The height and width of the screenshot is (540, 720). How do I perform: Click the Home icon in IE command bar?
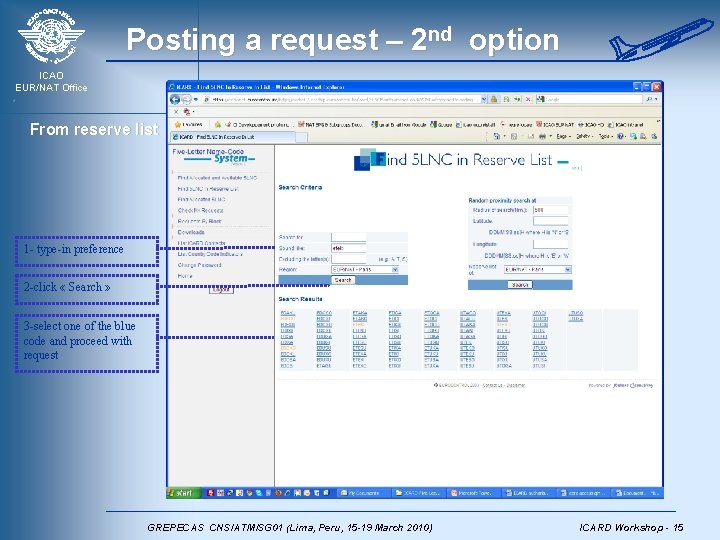tap(496, 136)
